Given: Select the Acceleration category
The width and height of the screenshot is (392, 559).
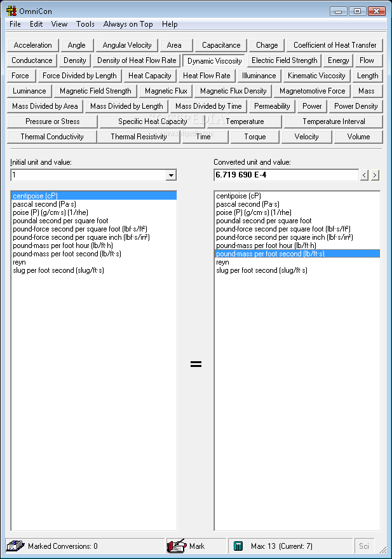Looking at the screenshot, I should click(x=33, y=45).
